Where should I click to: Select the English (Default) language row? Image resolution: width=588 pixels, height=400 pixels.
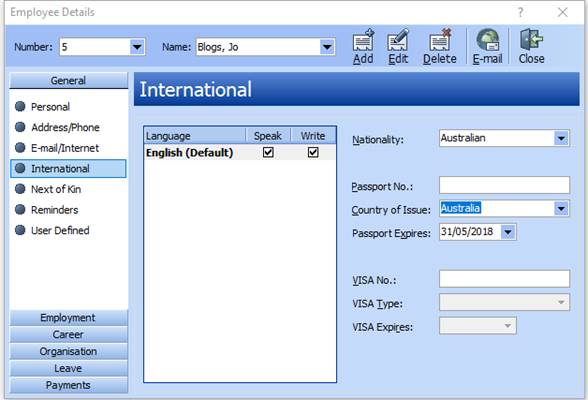240,153
